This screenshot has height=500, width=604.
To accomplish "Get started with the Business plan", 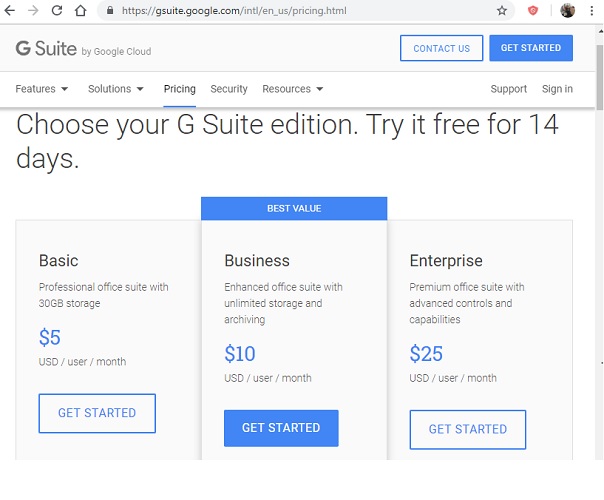I will tap(281, 428).
